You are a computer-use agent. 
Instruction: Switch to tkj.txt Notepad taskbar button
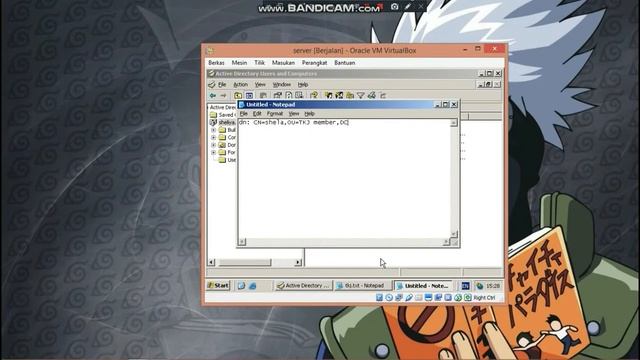[362, 286]
